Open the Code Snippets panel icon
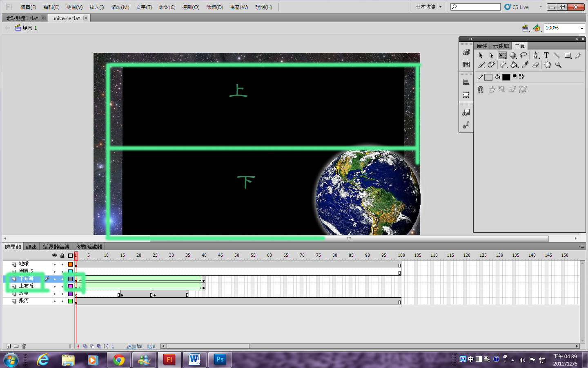 point(466,113)
